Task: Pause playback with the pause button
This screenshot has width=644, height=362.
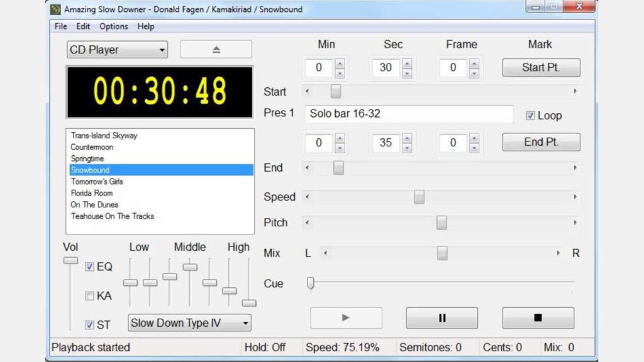Action: [442, 317]
